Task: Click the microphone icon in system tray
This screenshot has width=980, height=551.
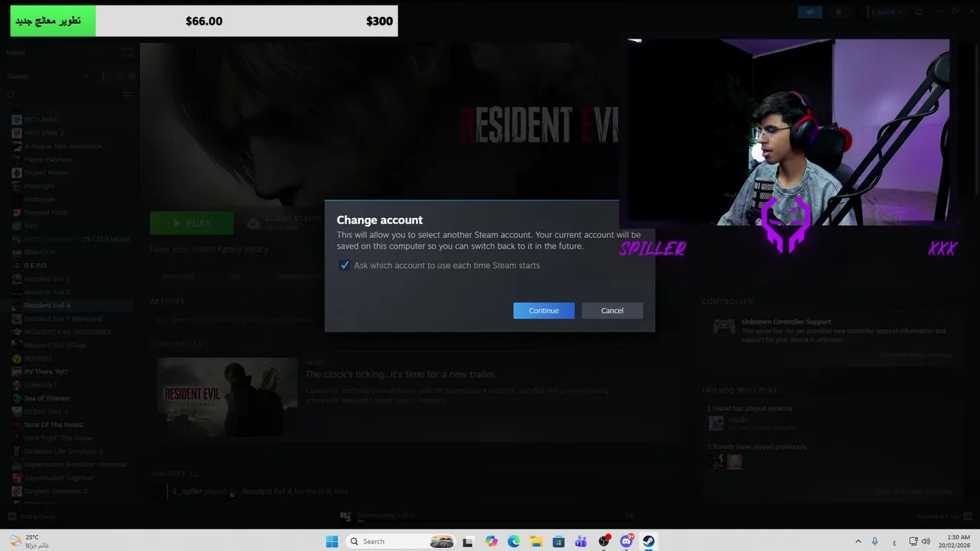Action: pyautogui.click(x=874, y=541)
